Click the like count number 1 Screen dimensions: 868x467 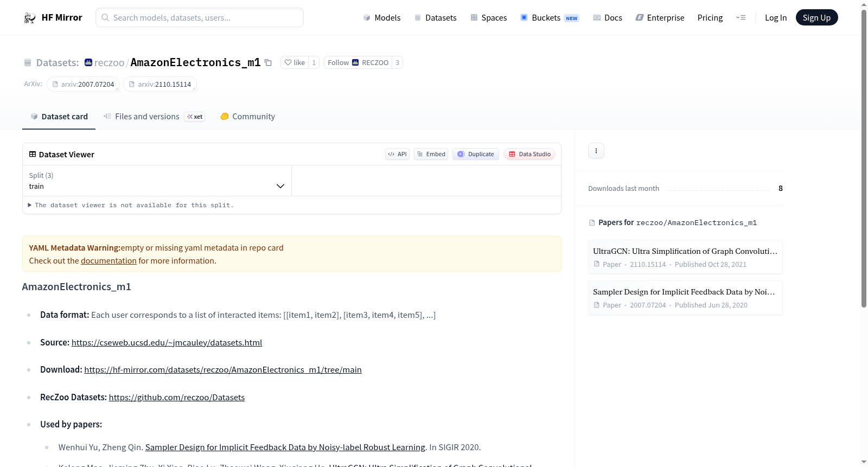point(314,62)
